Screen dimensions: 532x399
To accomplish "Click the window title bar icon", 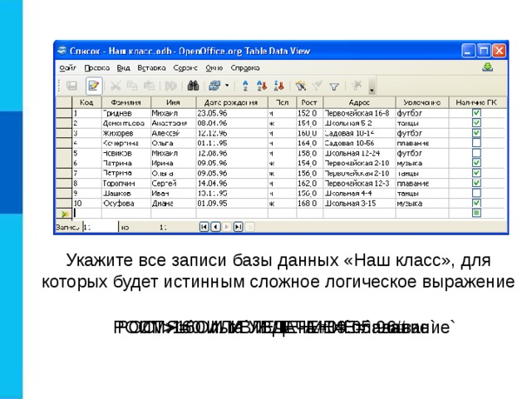I will 62,51.
